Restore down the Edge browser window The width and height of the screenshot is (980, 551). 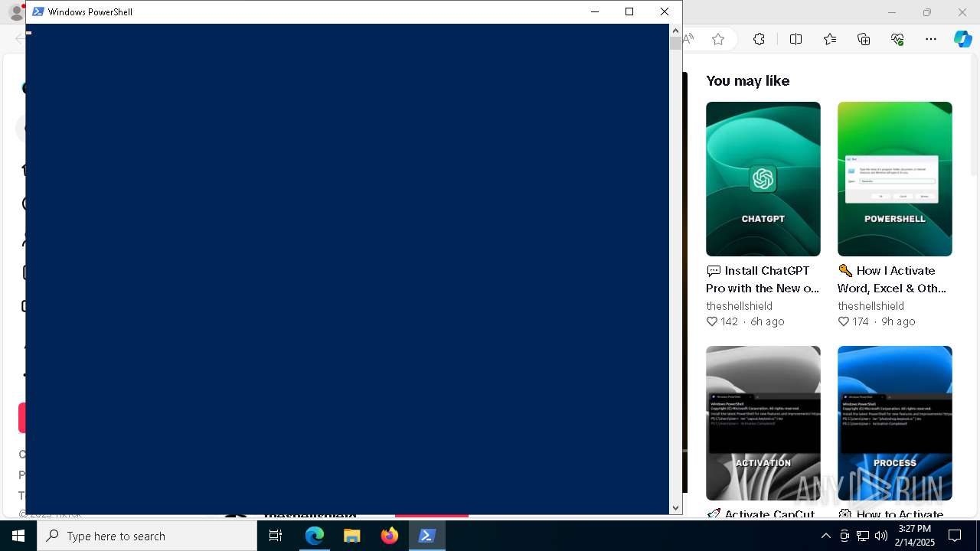click(x=927, y=12)
